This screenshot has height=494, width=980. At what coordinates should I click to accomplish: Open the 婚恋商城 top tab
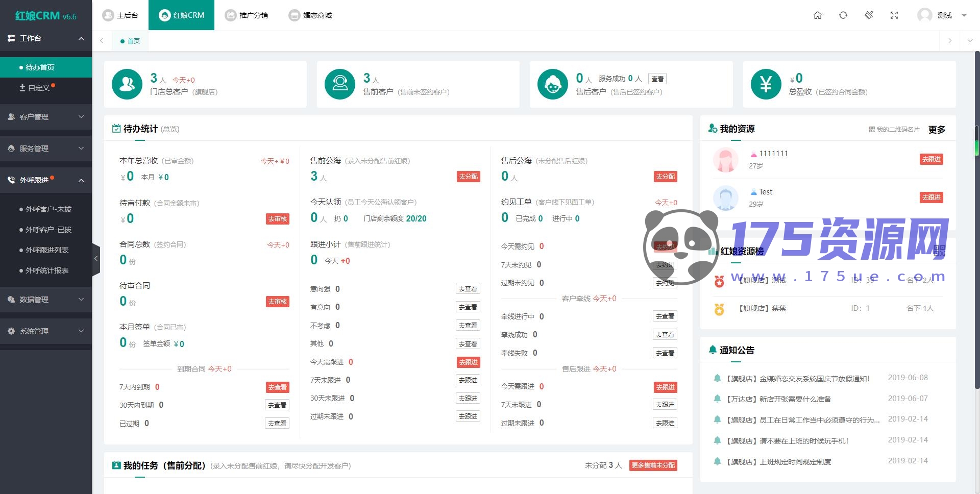(x=310, y=15)
